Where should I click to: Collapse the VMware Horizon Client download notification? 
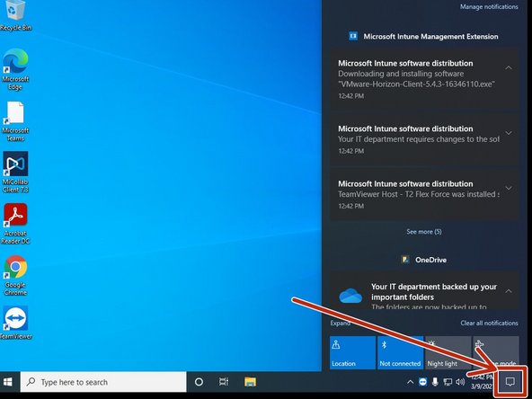click(509, 68)
